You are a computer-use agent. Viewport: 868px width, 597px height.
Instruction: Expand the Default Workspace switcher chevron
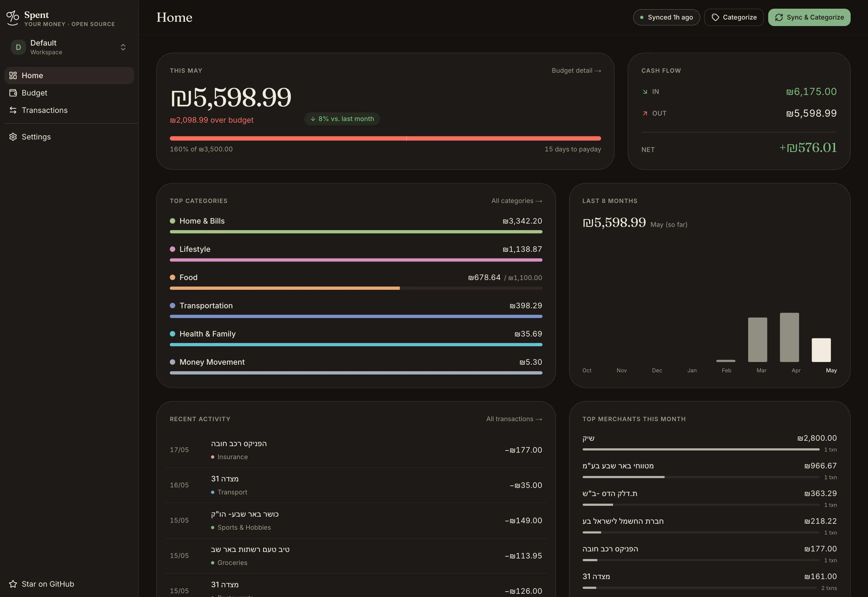coord(123,47)
